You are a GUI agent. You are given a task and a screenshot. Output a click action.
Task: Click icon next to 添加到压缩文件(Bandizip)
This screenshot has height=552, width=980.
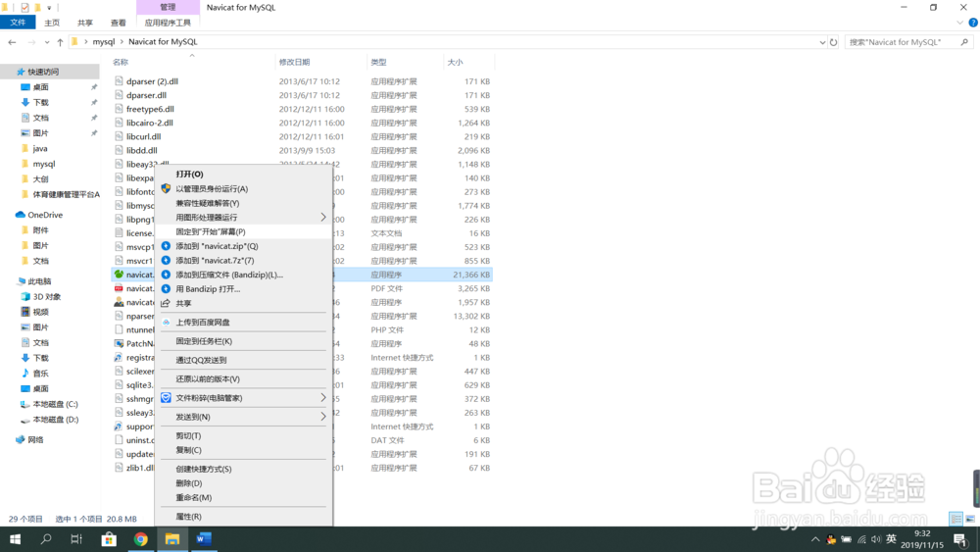[x=166, y=275]
